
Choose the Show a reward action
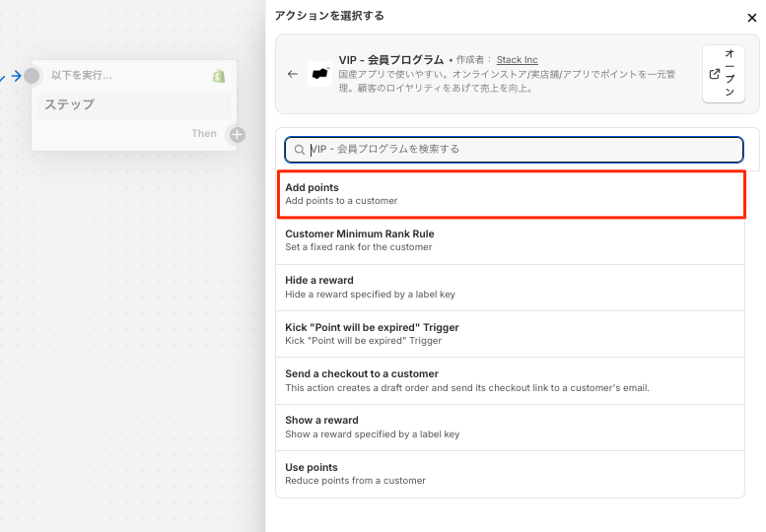510,428
